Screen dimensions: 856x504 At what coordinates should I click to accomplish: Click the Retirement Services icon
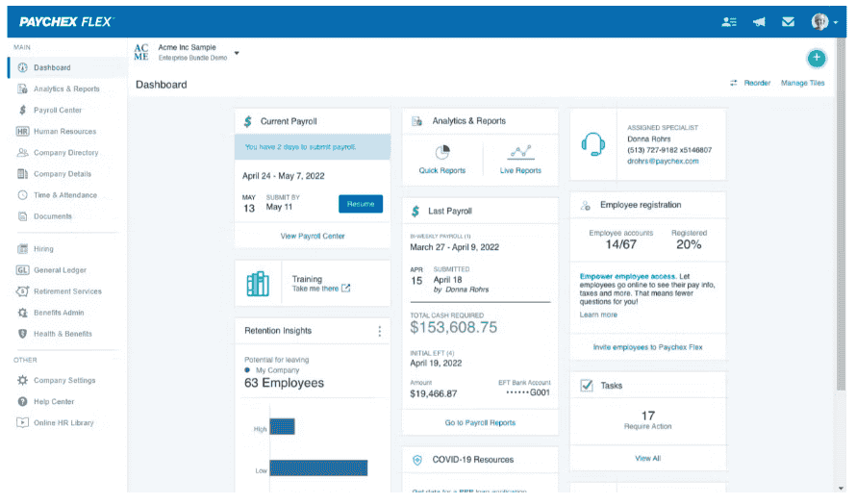(22, 291)
